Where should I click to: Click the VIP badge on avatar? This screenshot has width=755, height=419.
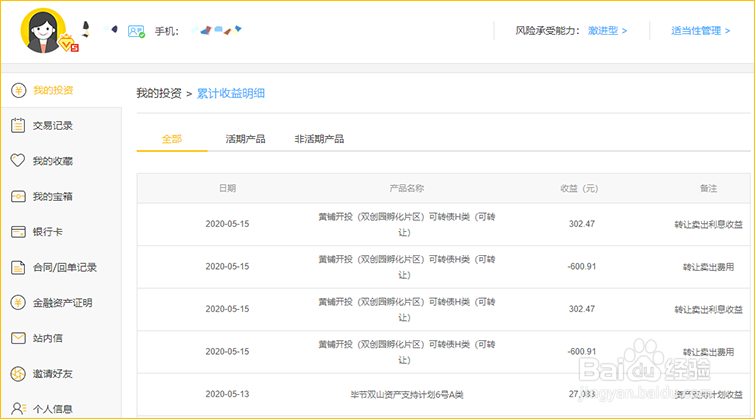point(68,44)
